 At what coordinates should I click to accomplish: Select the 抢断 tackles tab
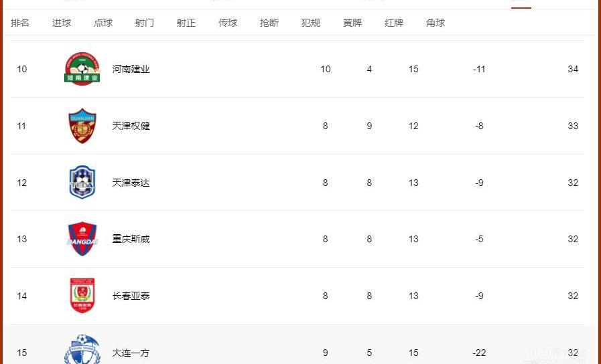(269, 23)
